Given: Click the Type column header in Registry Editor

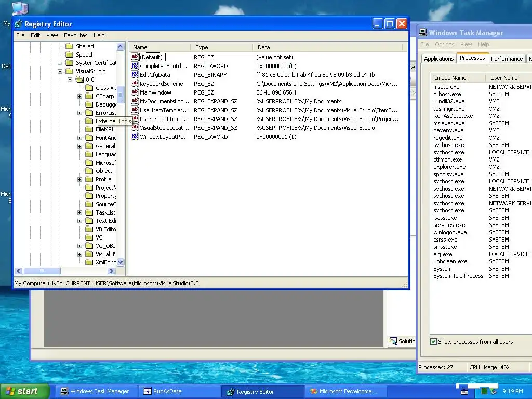Looking at the screenshot, I should (x=221, y=47).
